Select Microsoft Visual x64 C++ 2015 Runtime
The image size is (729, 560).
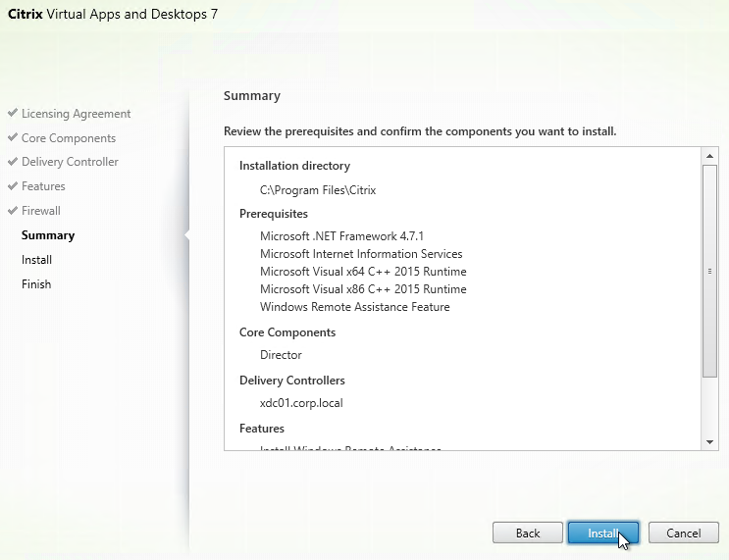pyautogui.click(x=363, y=272)
